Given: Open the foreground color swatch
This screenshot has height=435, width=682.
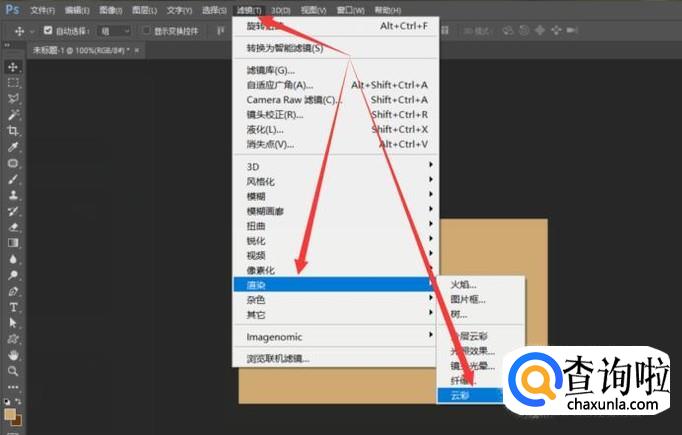Looking at the screenshot, I should 10,414.
